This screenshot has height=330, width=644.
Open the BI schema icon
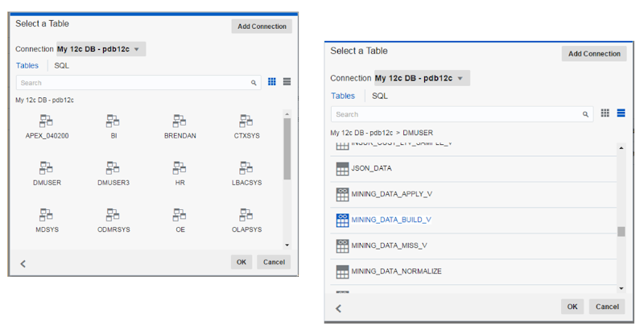pyautogui.click(x=113, y=121)
